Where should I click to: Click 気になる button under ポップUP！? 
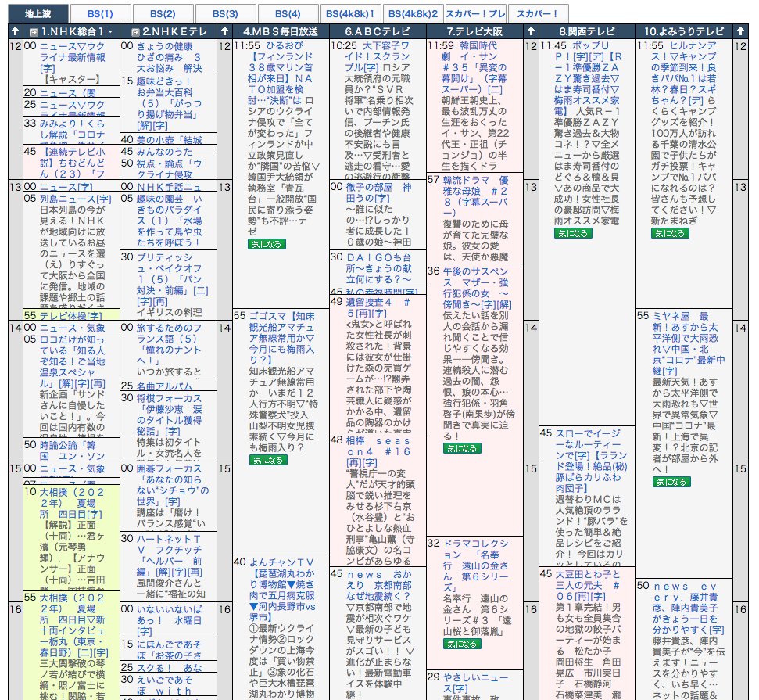pos(573,233)
